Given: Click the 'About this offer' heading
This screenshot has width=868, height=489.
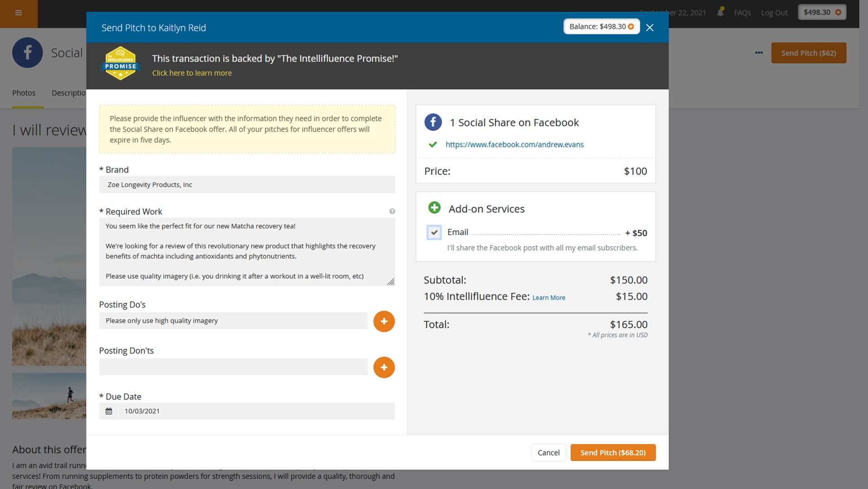Looking at the screenshot, I should click(x=49, y=450).
